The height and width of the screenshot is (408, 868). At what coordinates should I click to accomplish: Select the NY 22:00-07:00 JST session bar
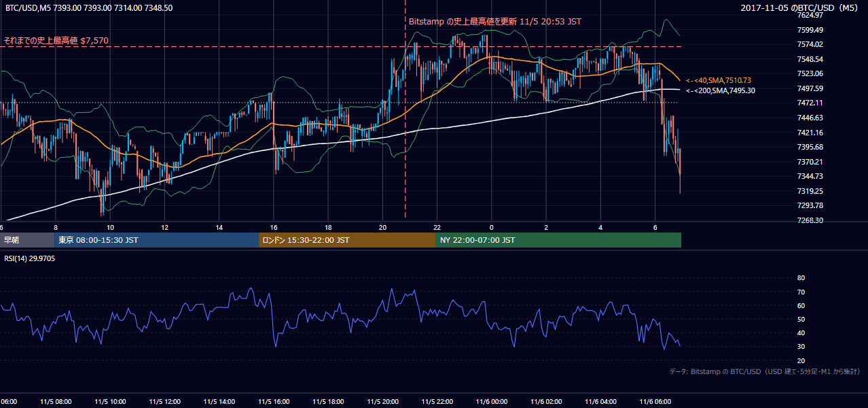coord(558,240)
